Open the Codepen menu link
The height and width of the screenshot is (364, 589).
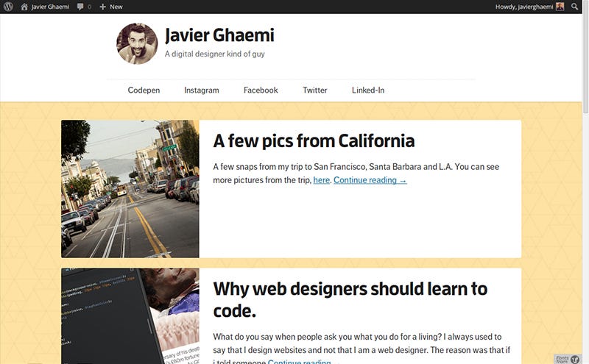point(144,90)
